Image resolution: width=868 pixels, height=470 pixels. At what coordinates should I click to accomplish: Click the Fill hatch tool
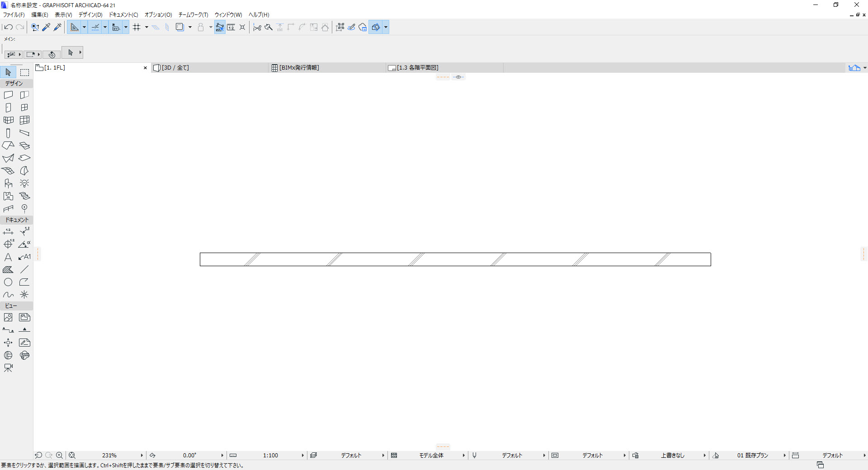tap(8, 270)
